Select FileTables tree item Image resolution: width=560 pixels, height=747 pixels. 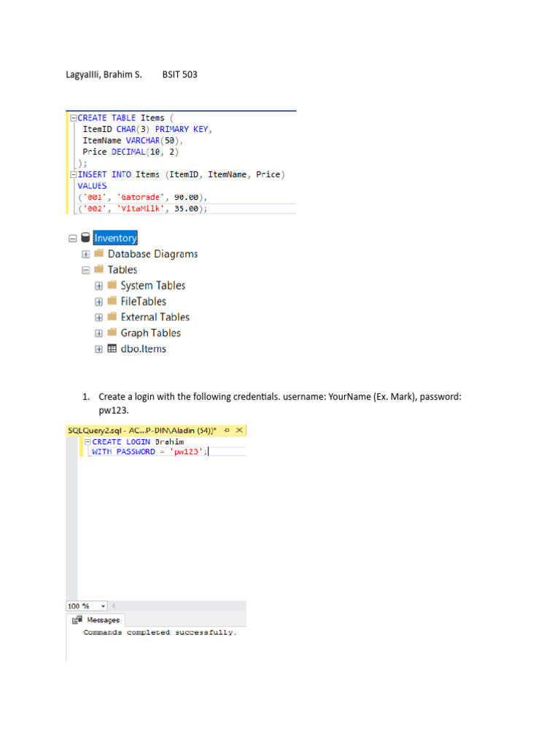point(144,301)
